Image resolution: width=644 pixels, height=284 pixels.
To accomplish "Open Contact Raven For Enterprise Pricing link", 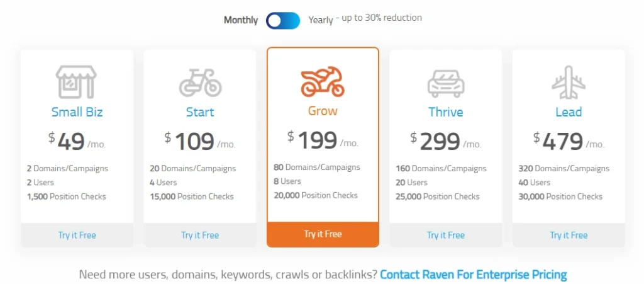I will (x=474, y=275).
